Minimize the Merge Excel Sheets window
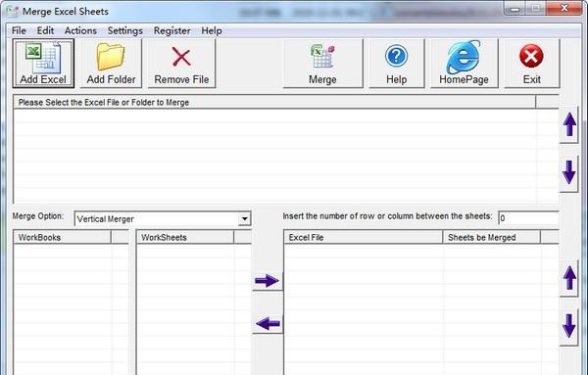The image size is (588, 375). (515, 8)
